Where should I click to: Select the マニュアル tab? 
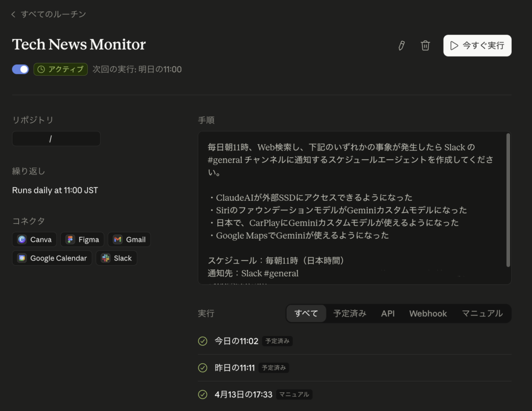pyautogui.click(x=482, y=313)
